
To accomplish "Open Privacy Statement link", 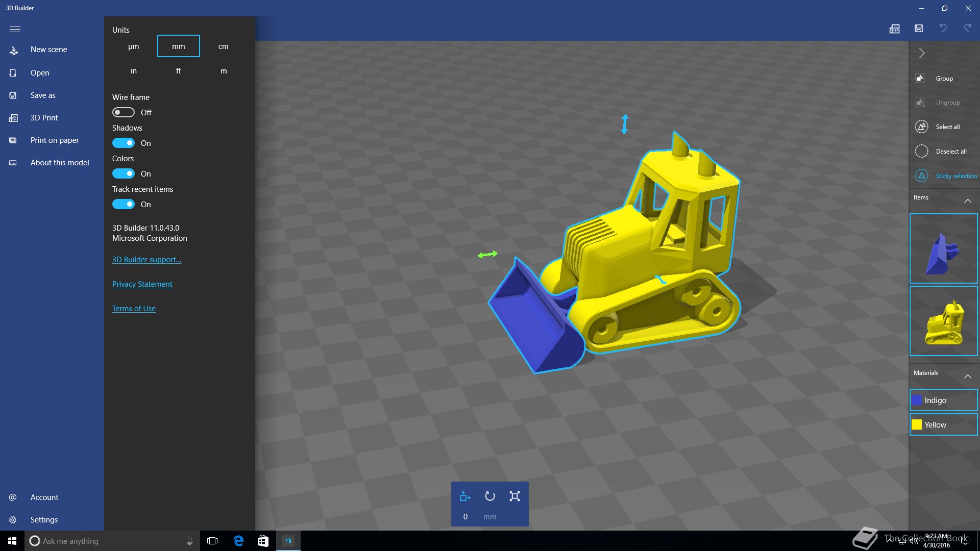I will pyautogui.click(x=142, y=284).
